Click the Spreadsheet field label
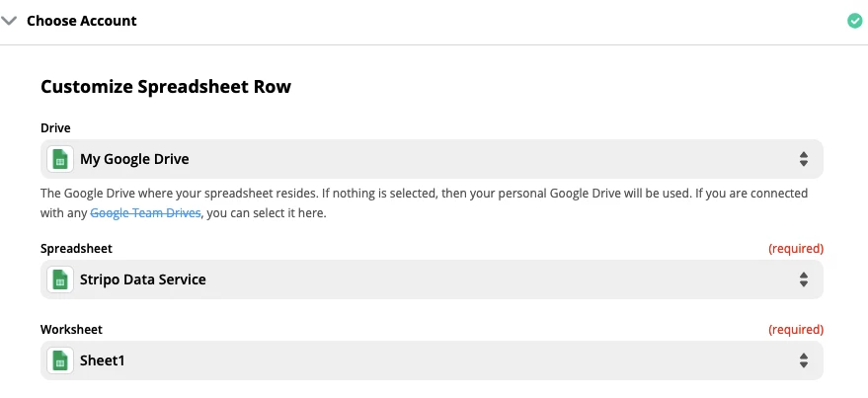This screenshot has height=398, width=868. (x=75, y=249)
